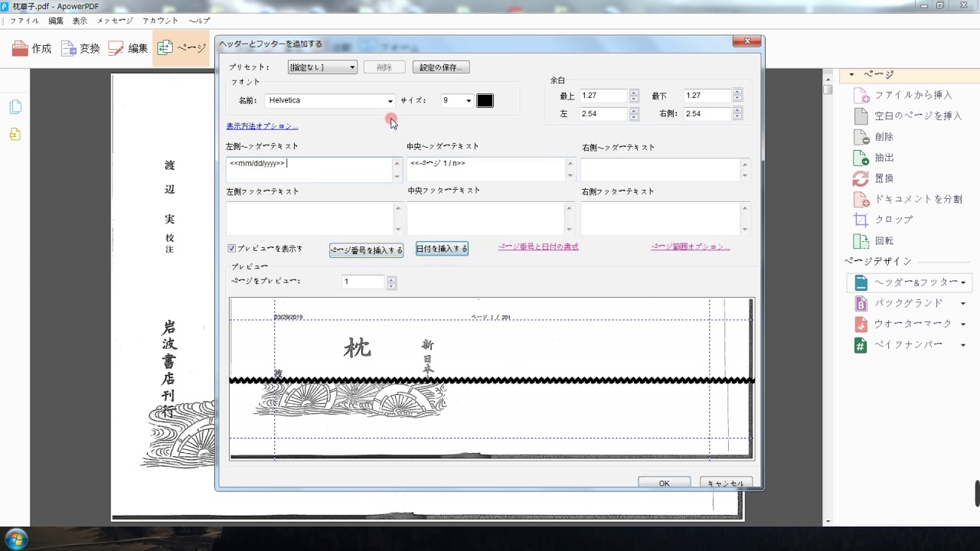Open the 変換 (Convert) toolbar tab
Image resolution: width=980 pixels, height=551 pixels.
click(80, 48)
